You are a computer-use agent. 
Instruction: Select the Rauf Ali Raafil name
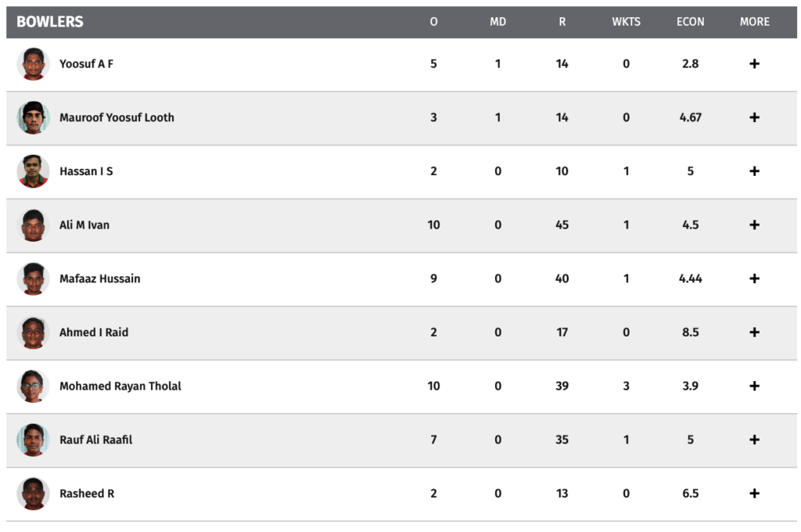coord(95,440)
